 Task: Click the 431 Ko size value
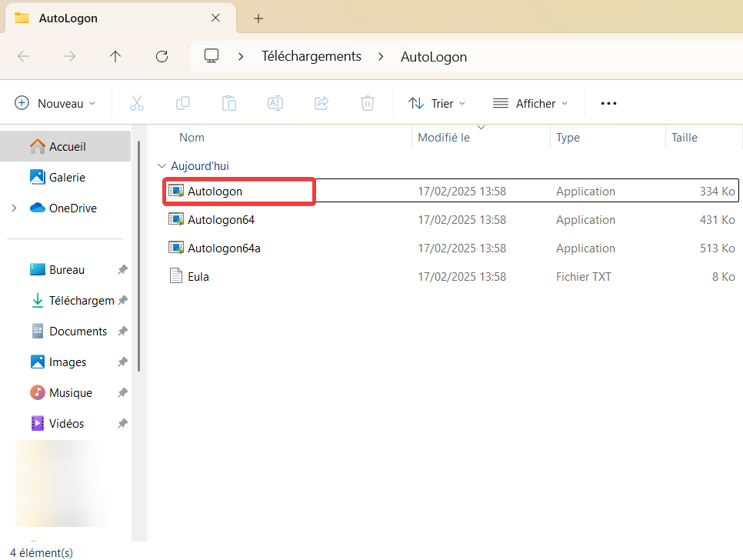718,220
